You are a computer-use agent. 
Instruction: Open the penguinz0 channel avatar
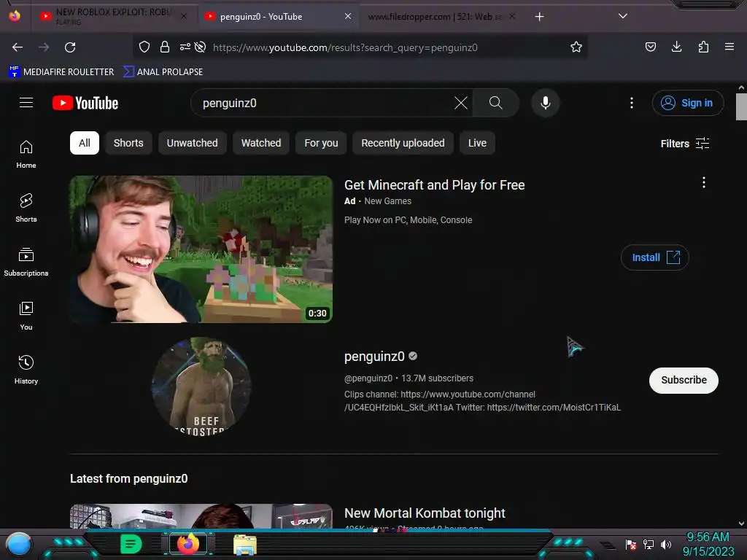coord(201,386)
